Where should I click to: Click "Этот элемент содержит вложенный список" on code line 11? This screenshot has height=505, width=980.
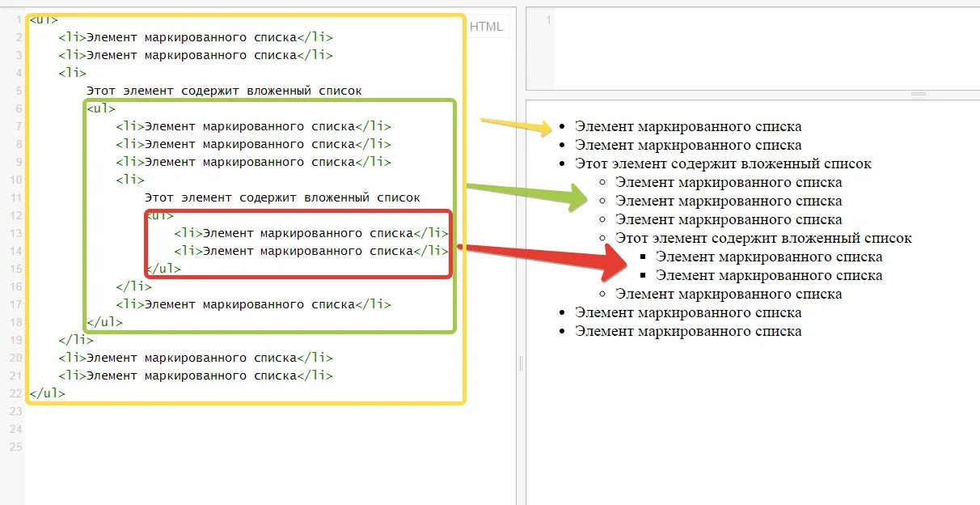[x=282, y=197]
